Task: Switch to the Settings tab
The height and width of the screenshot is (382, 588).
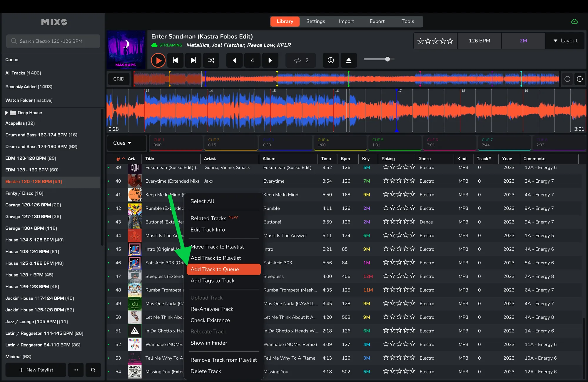Action: coord(315,21)
